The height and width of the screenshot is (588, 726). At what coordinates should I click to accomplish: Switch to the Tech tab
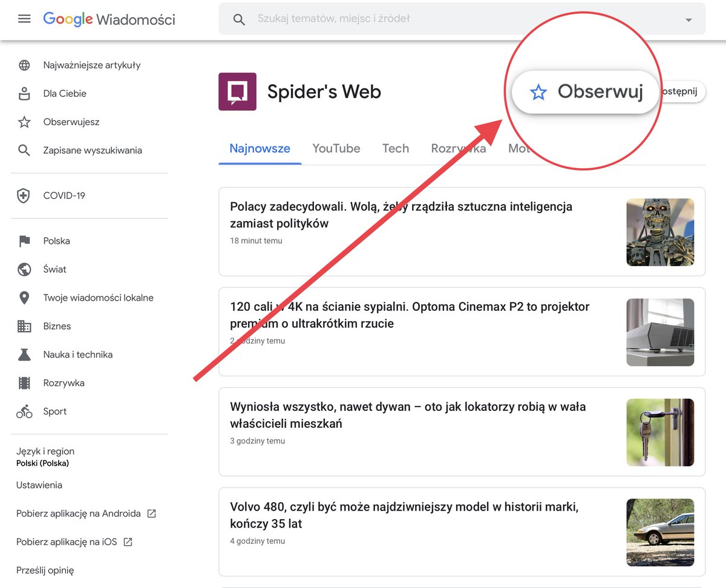[396, 148]
